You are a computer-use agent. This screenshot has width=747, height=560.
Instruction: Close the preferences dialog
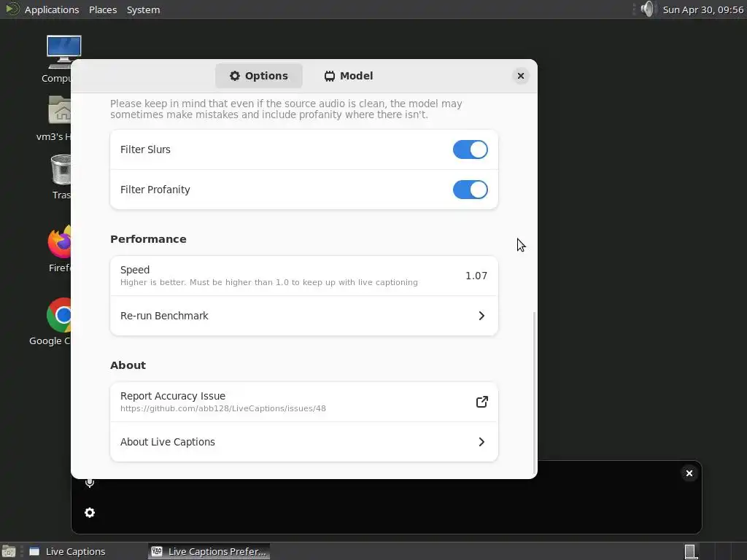point(521,76)
